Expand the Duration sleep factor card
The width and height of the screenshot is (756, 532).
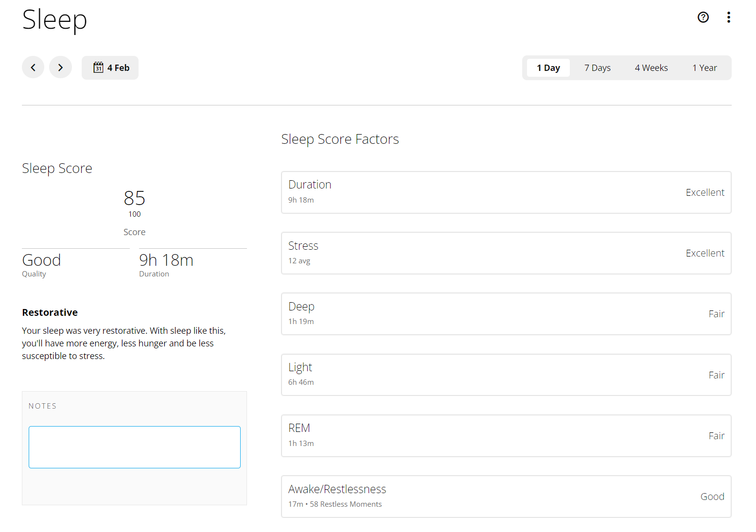click(x=506, y=192)
